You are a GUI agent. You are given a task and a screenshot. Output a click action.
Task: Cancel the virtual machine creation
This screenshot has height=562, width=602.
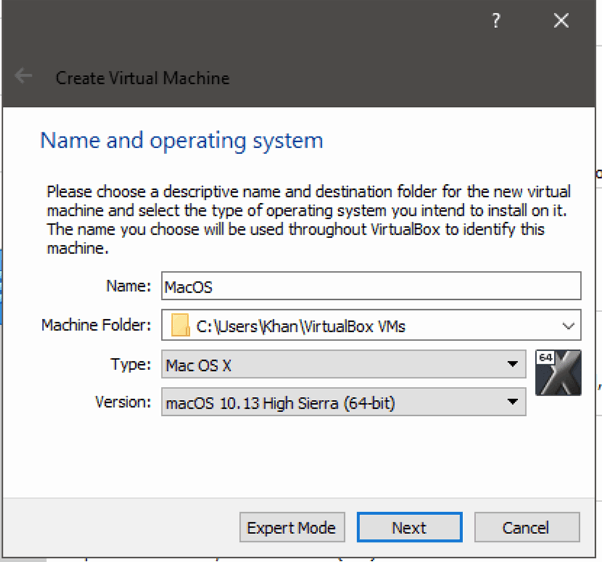[x=526, y=528]
